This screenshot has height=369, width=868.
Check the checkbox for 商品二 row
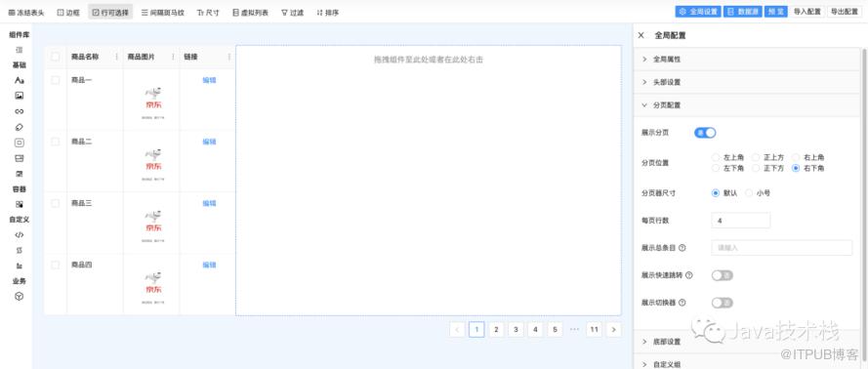[x=56, y=142]
